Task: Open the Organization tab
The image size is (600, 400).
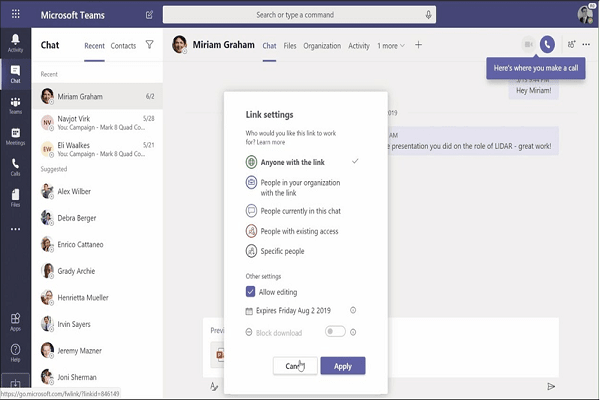Action: pyautogui.click(x=322, y=46)
